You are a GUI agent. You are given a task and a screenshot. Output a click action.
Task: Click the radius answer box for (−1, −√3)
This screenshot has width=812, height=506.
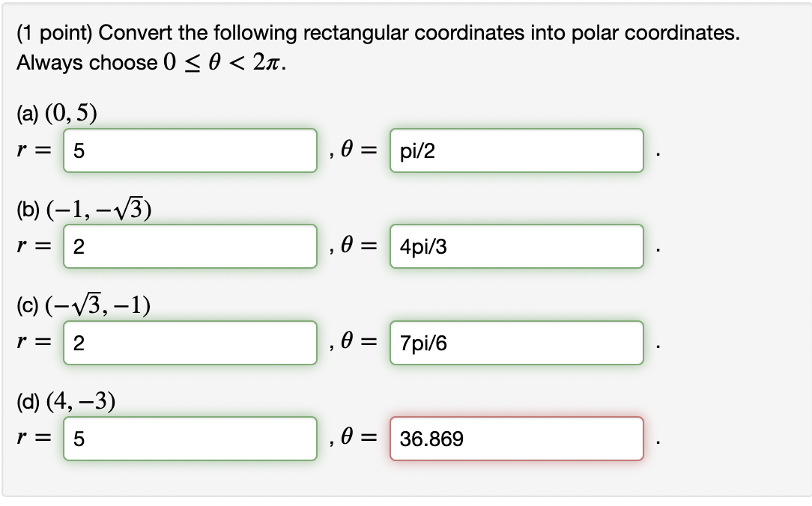click(189, 246)
